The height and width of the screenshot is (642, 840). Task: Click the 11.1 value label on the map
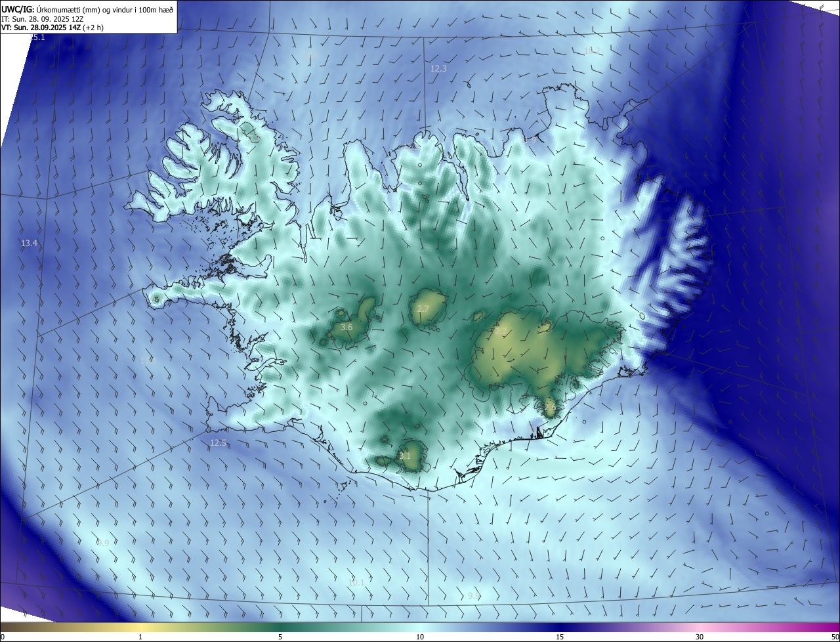[x=148, y=360]
